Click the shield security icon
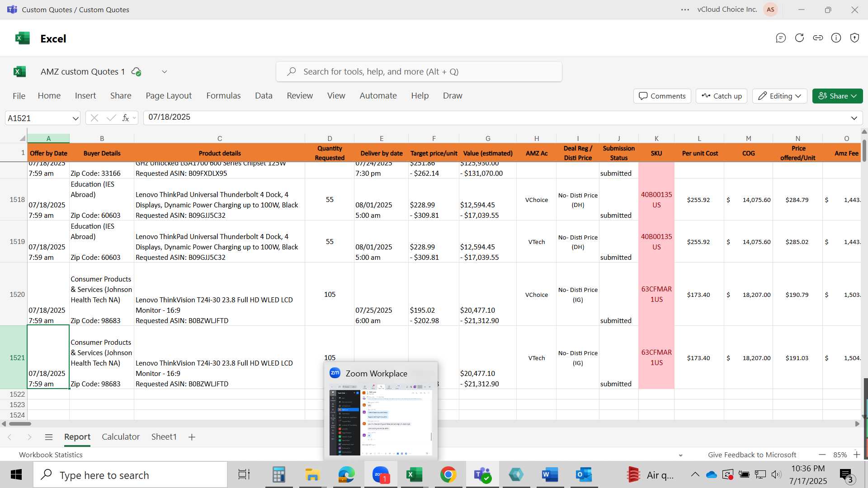Screen dimensions: 868x488 pos(854,38)
